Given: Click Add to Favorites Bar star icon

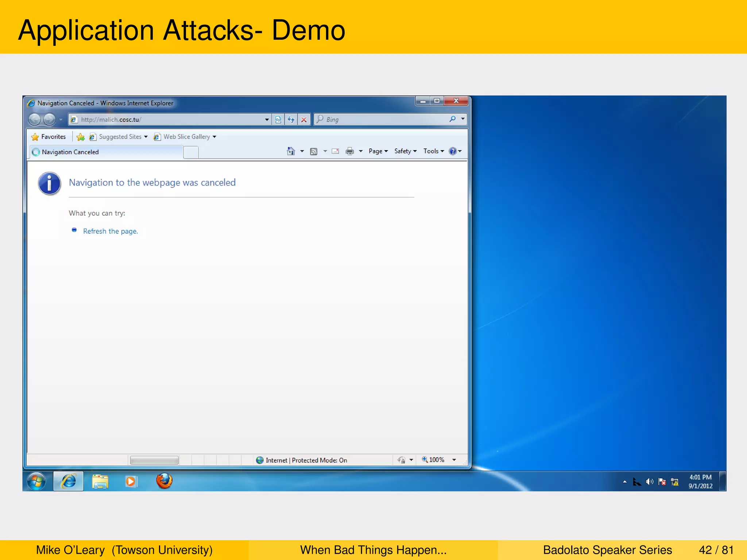Looking at the screenshot, I should pos(81,137).
